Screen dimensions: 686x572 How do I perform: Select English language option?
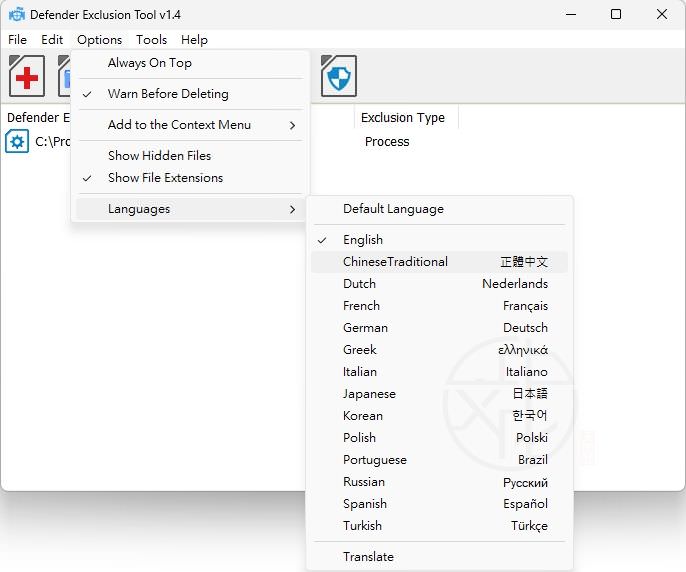[x=439, y=240]
